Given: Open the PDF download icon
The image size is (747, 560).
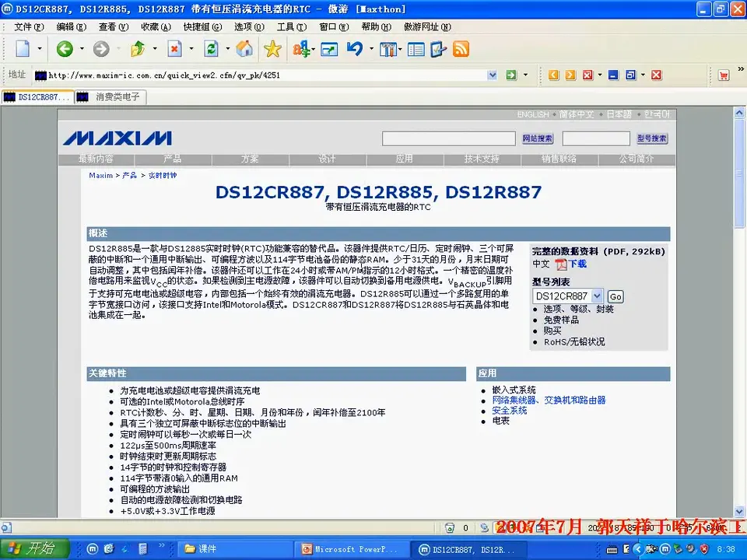Looking at the screenshot, I should coord(561,264).
